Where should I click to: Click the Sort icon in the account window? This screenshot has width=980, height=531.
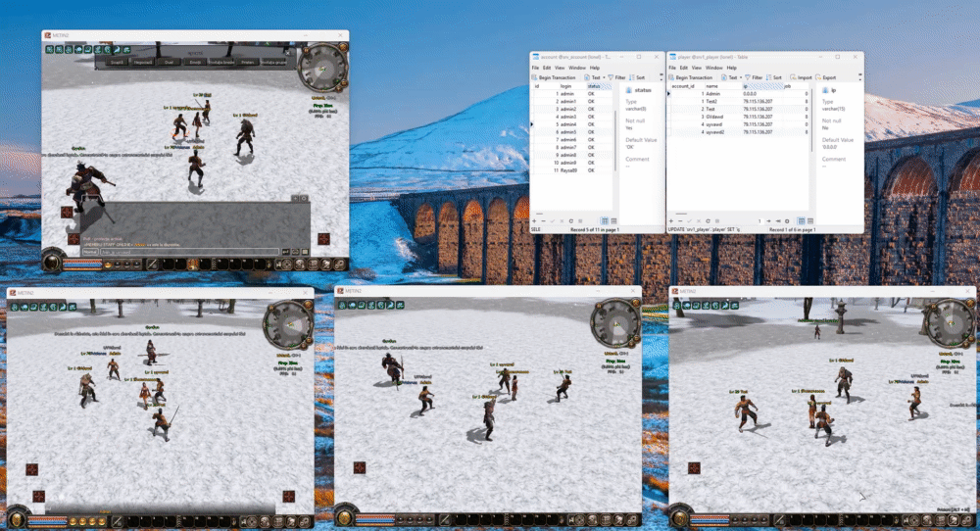(x=637, y=77)
